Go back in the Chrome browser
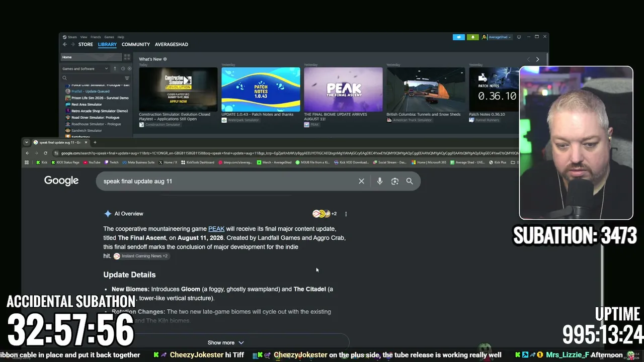This screenshot has width=644, height=362. [27, 153]
